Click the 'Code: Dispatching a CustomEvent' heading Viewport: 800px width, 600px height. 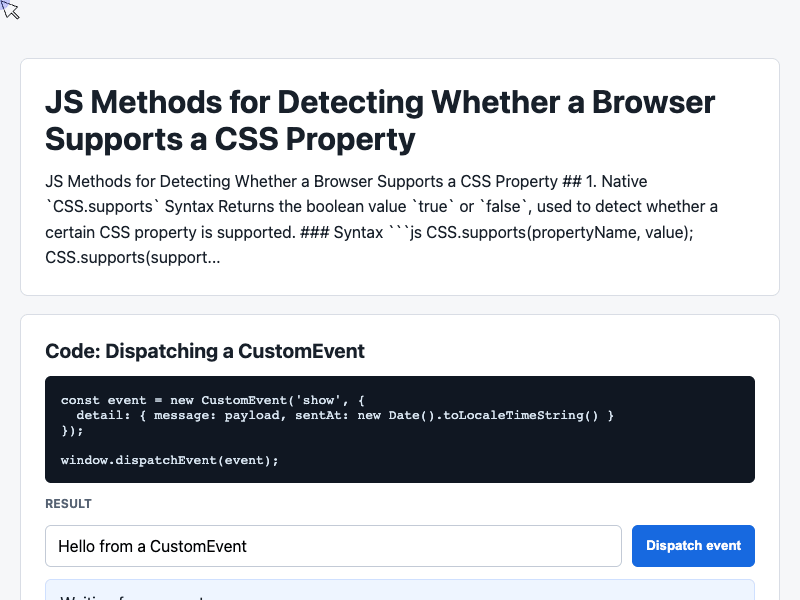(205, 351)
